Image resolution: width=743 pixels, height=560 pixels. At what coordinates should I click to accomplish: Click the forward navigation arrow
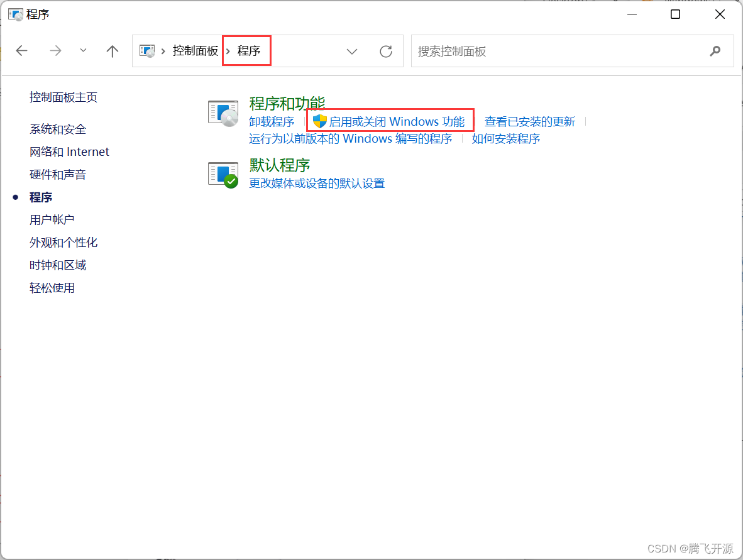pyautogui.click(x=55, y=51)
